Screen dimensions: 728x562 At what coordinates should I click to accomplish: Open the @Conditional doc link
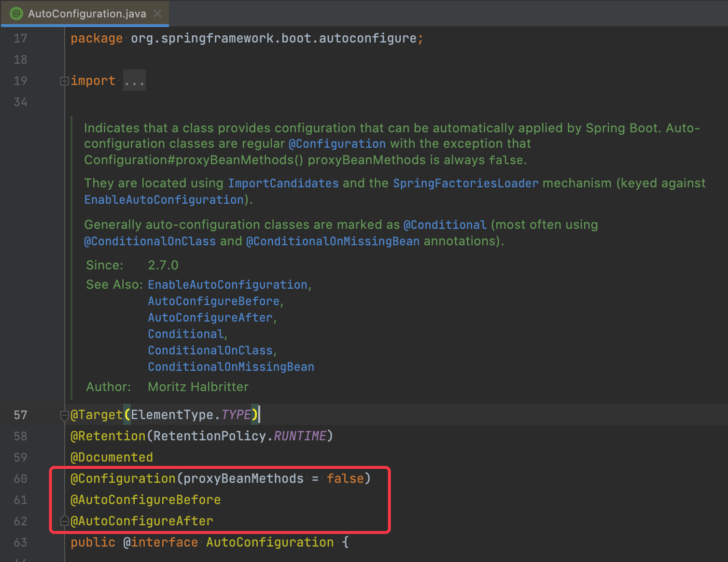click(x=445, y=225)
